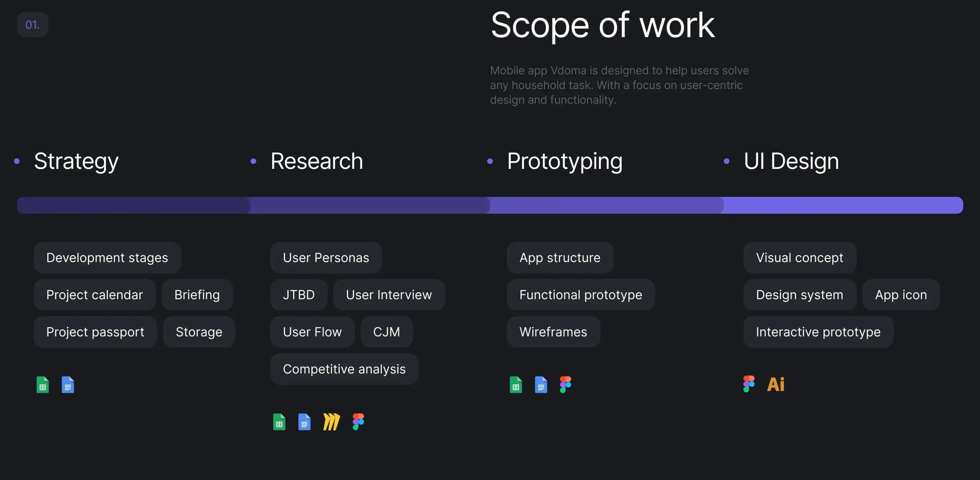Click the brightest UI Design progress segment
This screenshot has height=480, width=980.
tap(843, 206)
